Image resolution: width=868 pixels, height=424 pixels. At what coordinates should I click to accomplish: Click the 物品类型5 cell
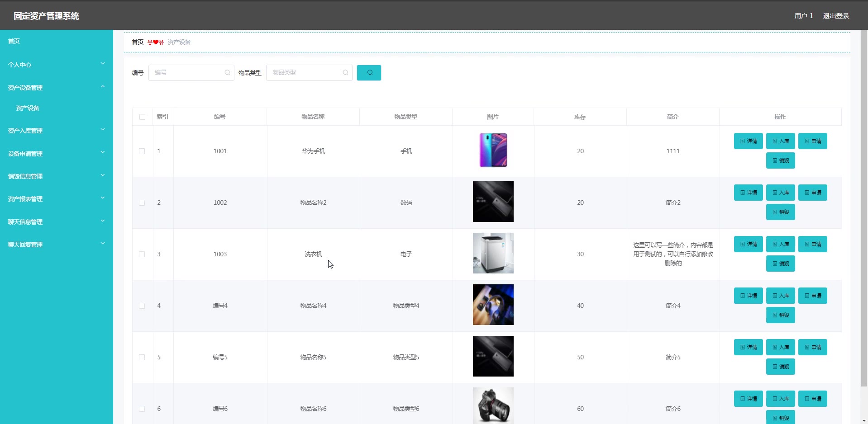pos(406,357)
